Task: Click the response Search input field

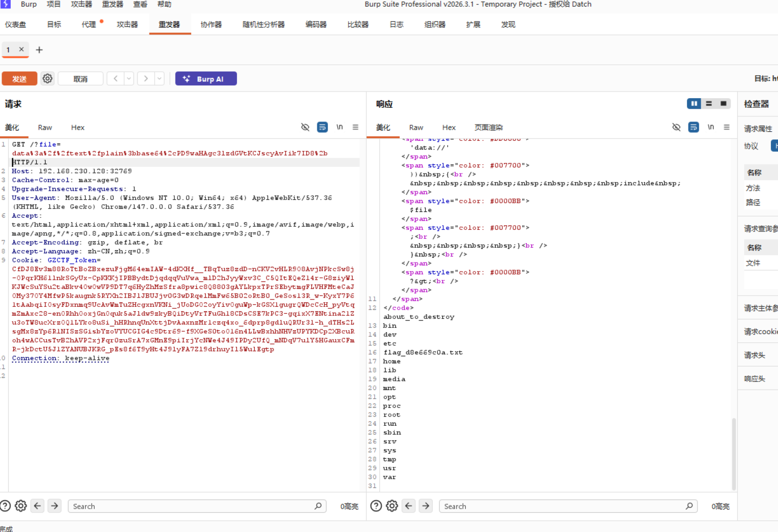Action: [568, 506]
